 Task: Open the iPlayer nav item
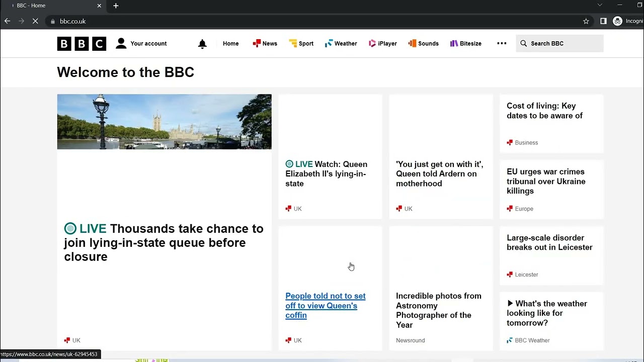pos(383,44)
